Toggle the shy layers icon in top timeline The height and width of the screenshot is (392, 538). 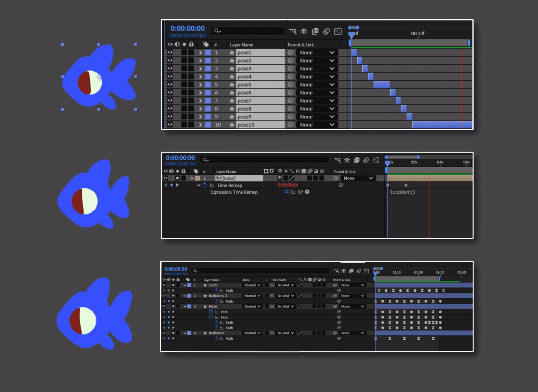[x=304, y=31]
